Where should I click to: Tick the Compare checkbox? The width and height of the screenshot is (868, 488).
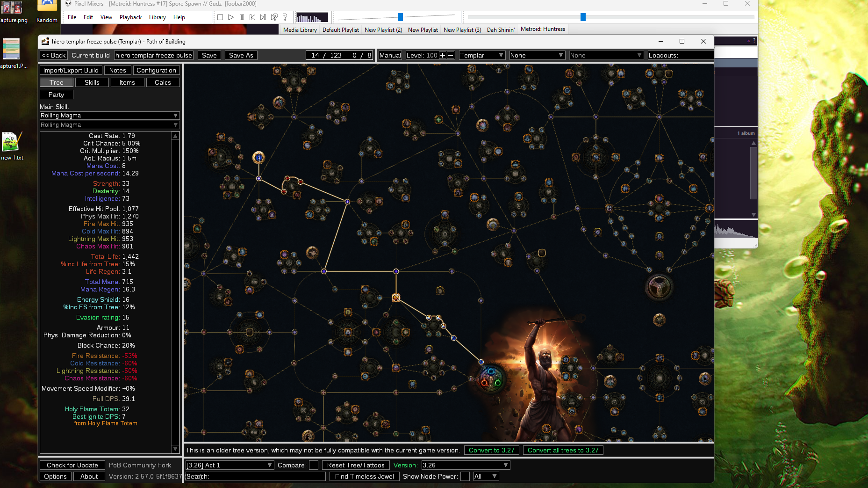point(314,465)
